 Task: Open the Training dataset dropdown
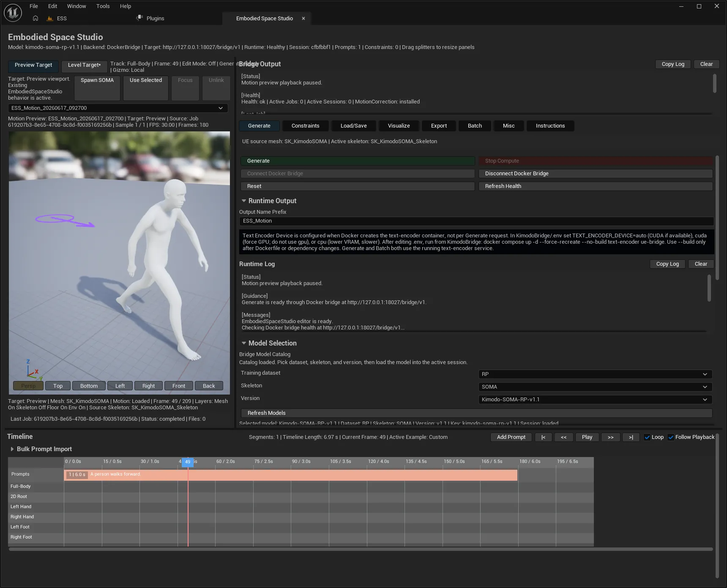(x=595, y=374)
